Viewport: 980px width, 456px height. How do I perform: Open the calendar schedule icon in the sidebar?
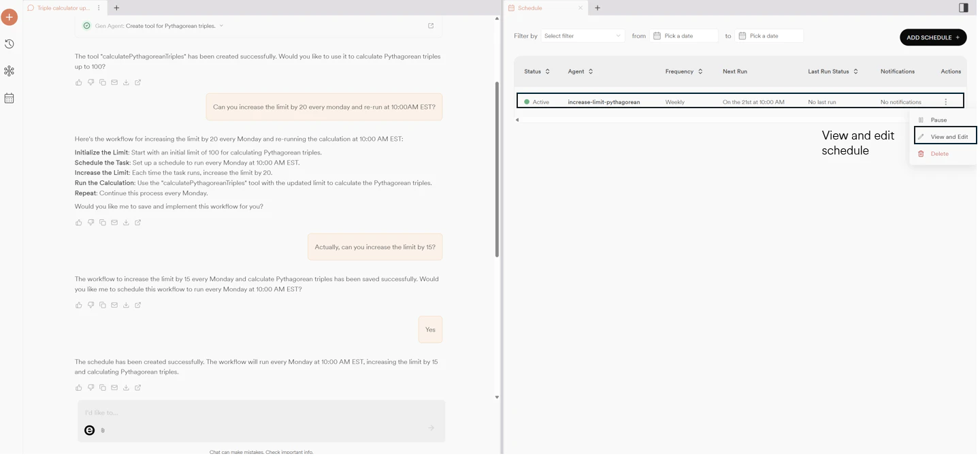(x=10, y=99)
